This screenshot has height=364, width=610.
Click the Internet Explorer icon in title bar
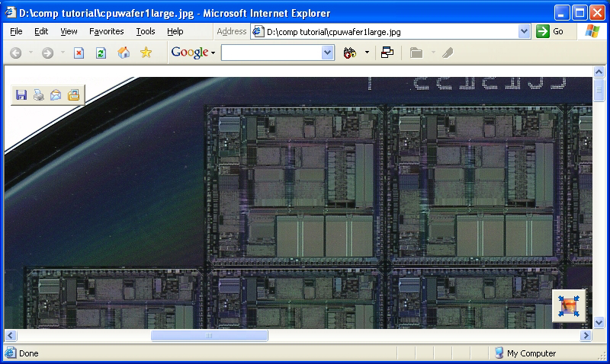[x=11, y=12]
